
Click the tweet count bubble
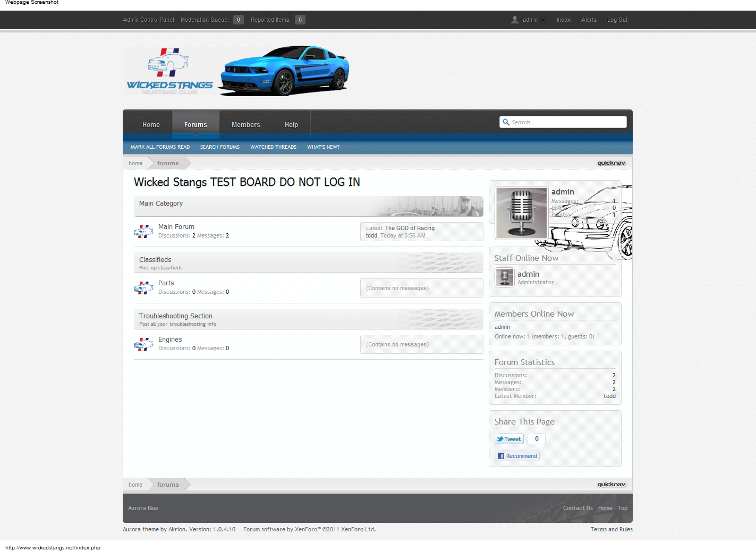click(537, 439)
